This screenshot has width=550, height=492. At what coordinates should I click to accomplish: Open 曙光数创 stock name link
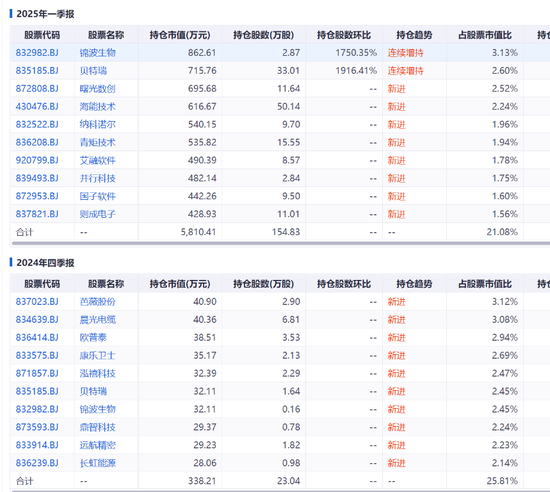click(98, 88)
